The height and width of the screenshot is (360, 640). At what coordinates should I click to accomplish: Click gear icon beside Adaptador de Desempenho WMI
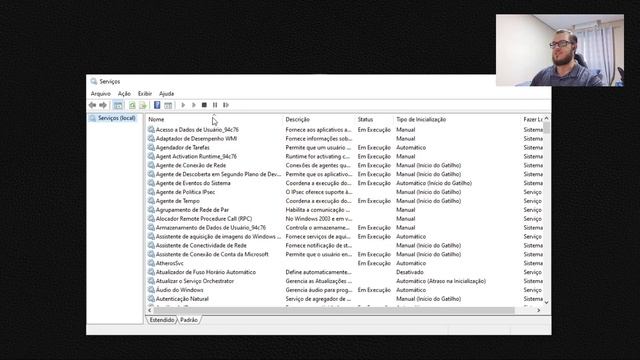(x=151, y=138)
